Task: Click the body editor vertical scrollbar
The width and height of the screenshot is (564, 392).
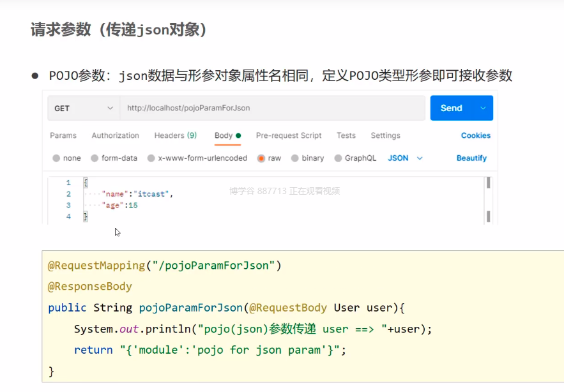Action: point(489,199)
